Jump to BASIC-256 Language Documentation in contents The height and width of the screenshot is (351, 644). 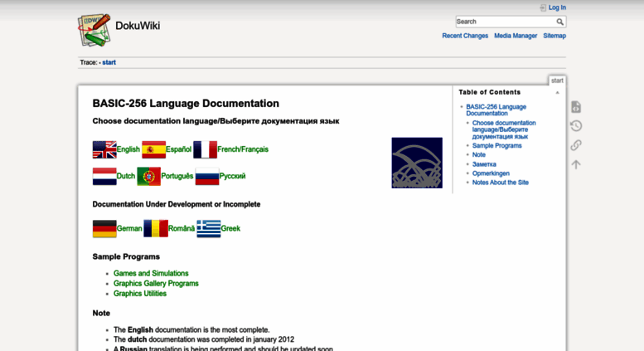[496, 110]
